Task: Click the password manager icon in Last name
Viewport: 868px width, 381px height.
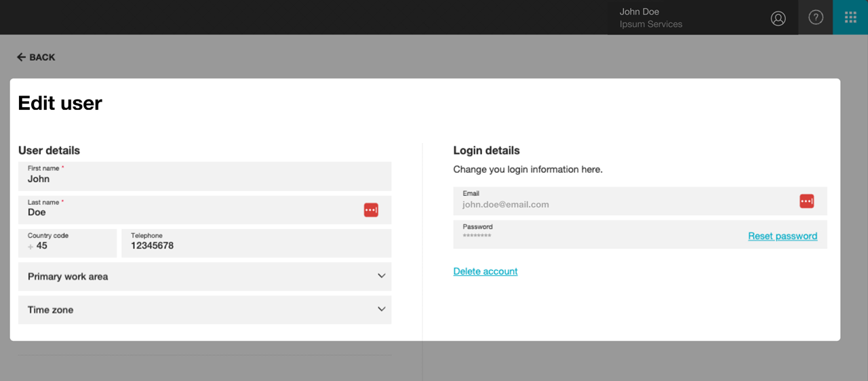Action: (x=371, y=210)
